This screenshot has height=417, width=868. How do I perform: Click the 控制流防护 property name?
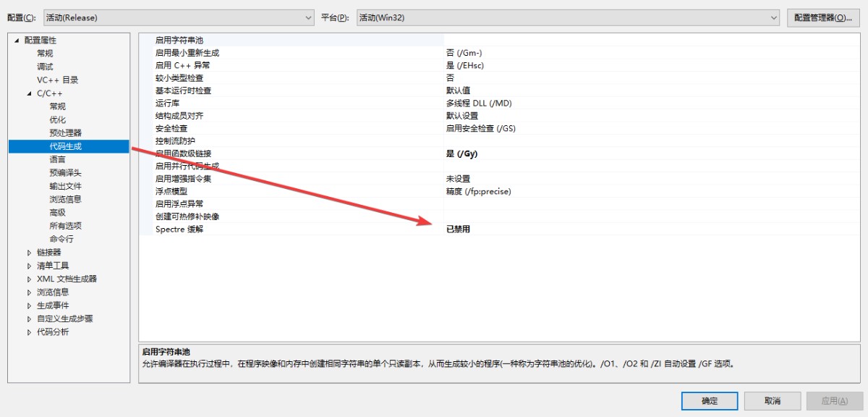click(x=175, y=141)
